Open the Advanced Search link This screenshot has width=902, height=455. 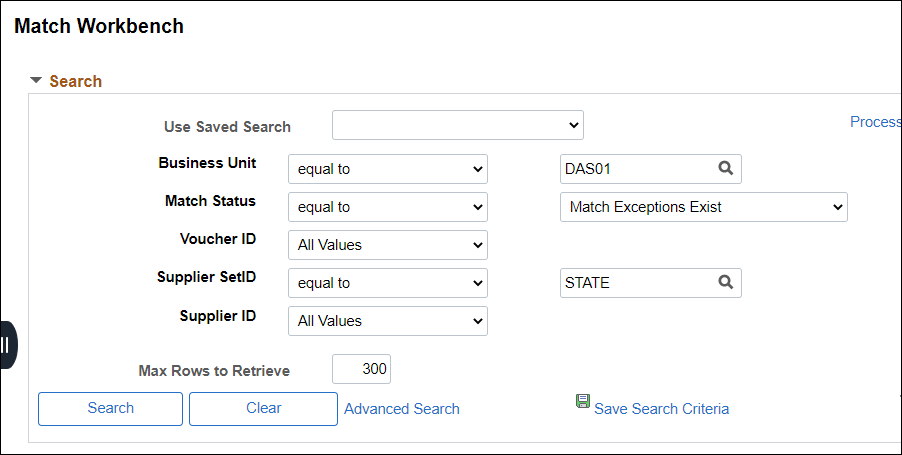(402, 409)
